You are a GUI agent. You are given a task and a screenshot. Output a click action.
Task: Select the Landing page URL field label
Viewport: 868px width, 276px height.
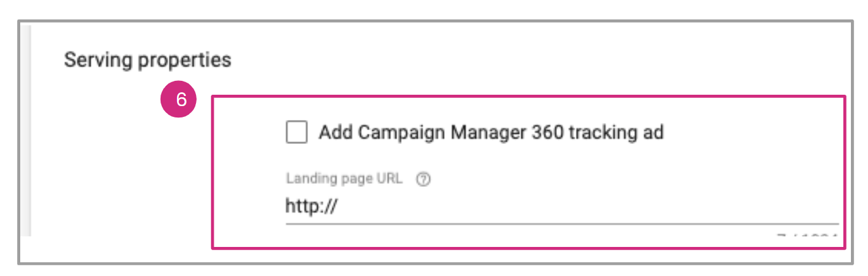pos(343,179)
